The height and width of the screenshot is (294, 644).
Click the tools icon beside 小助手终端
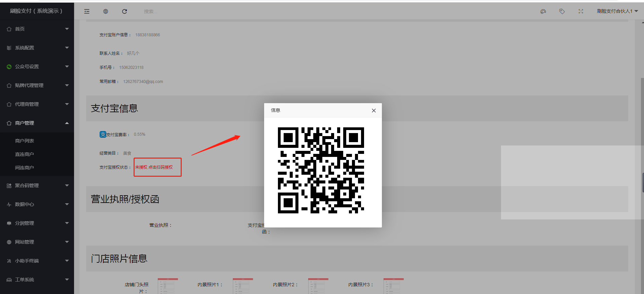[9, 261]
